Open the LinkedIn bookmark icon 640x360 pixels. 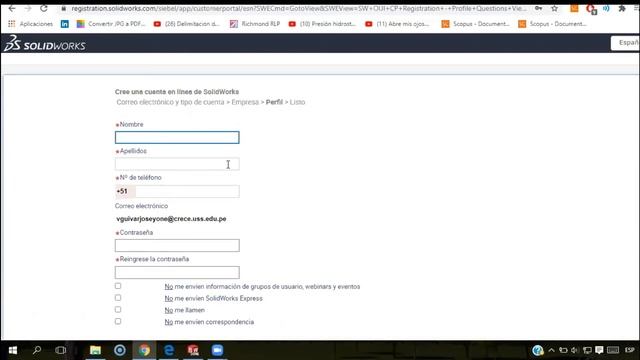click(64, 24)
